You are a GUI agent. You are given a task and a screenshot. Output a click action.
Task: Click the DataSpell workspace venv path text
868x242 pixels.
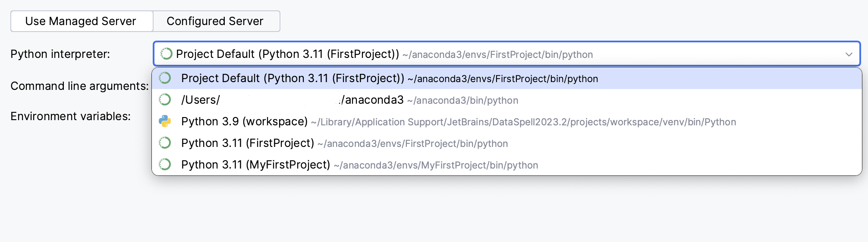coord(523,122)
